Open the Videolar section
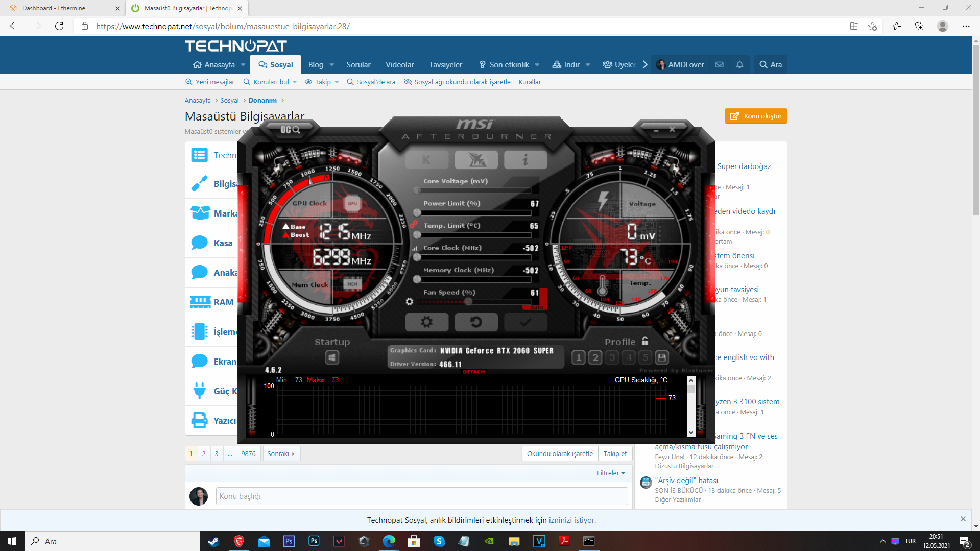 pyautogui.click(x=399, y=65)
